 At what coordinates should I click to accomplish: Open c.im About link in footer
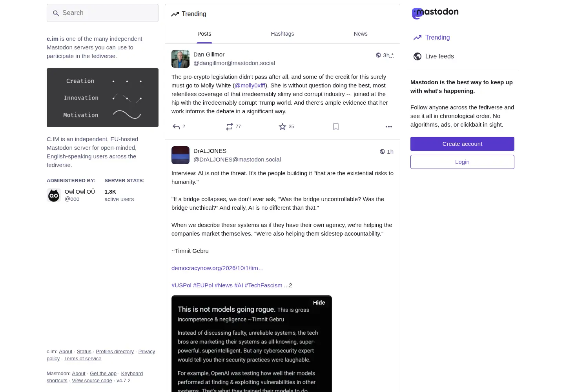click(66, 352)
